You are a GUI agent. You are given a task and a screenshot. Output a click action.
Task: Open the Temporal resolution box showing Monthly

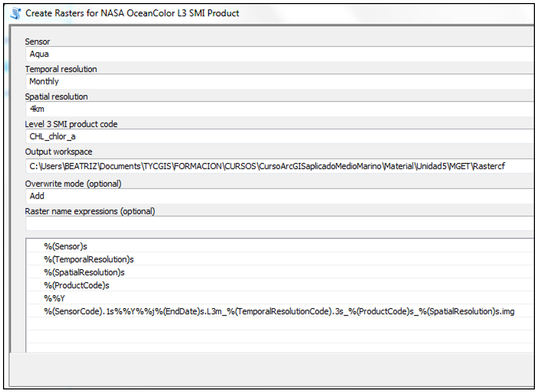278,82
